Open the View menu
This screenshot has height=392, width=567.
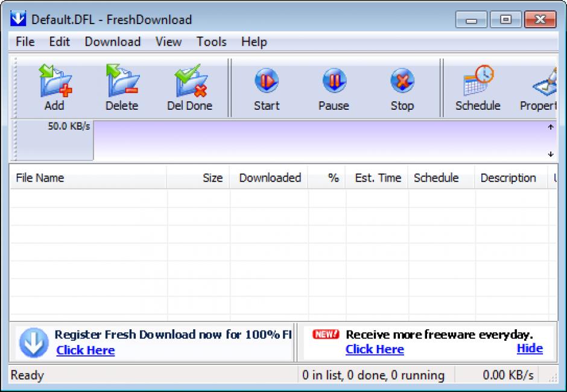coord(168,42)
